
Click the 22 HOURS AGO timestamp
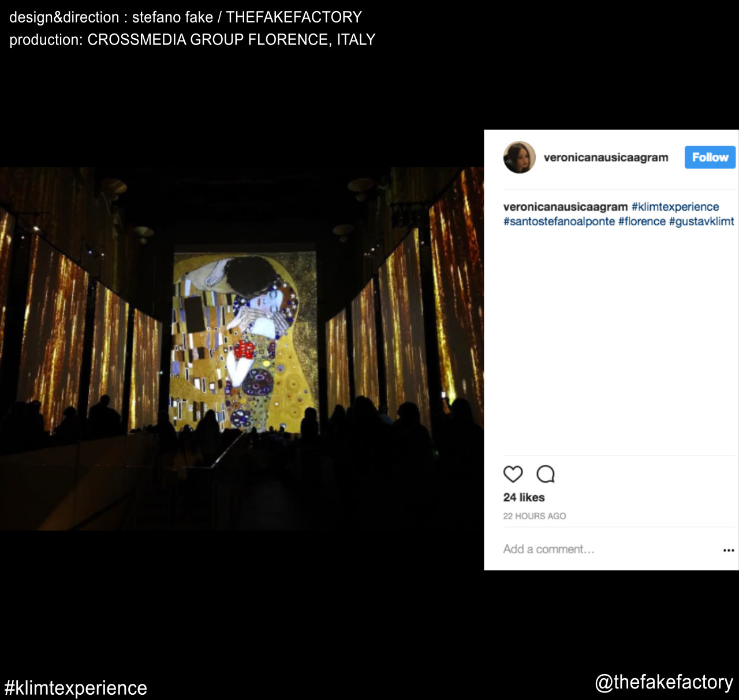[534, 516]
